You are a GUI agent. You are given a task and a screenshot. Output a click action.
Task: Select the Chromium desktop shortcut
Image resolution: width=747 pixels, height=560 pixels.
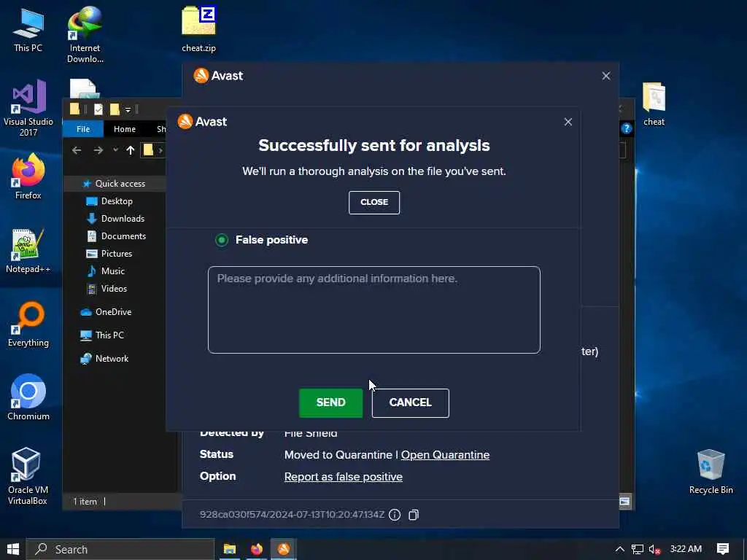(x=28, y=397)
